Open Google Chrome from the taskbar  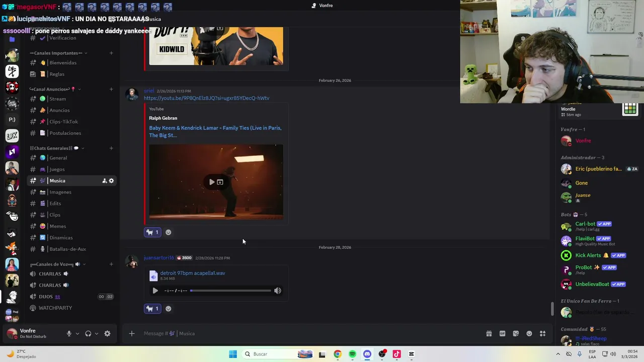338,354
